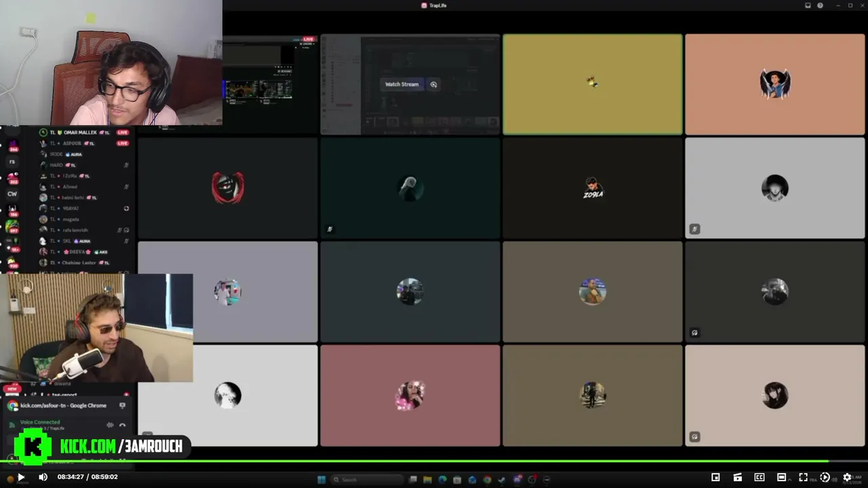
Task: Select the yellow speaking participant tile
Action: point(593,85)
